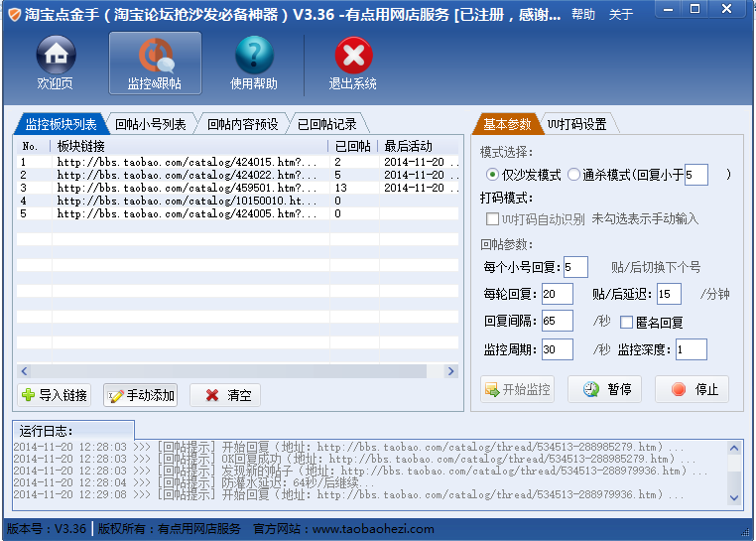Select the 基本参数 tab
The image size is (756, 541).
coord(507,124)
